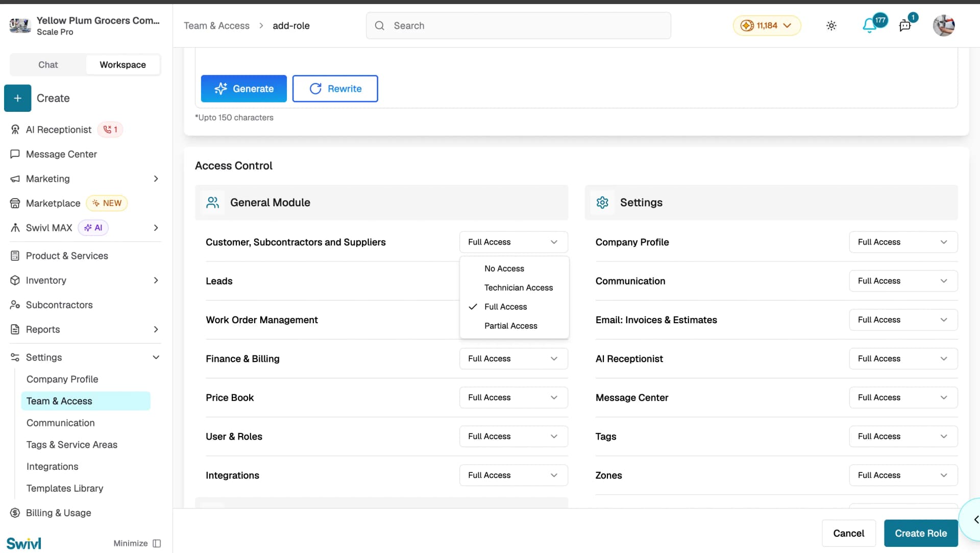This screenshot has height=553, width=980.
Task: Click the General Module people icon
Action: coord(213,203)
